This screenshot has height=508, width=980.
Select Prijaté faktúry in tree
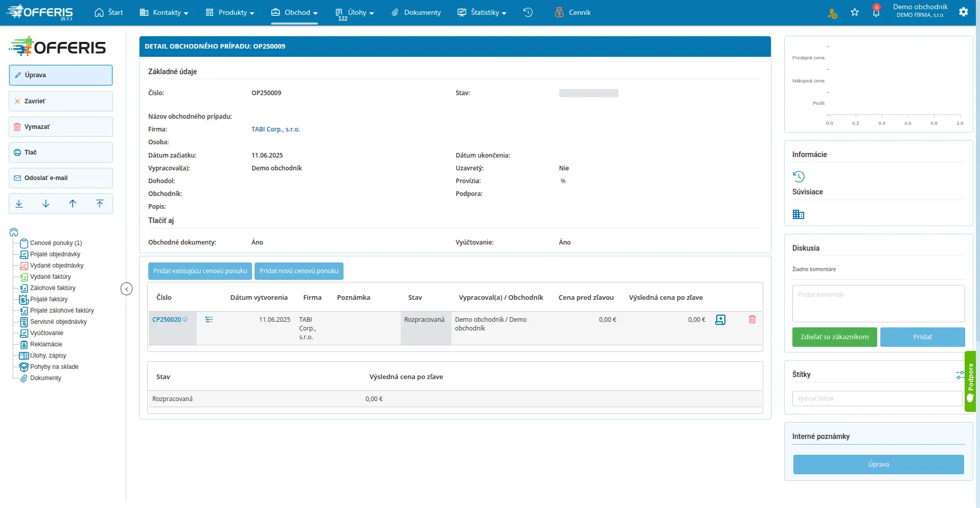[x=49, y=299]
